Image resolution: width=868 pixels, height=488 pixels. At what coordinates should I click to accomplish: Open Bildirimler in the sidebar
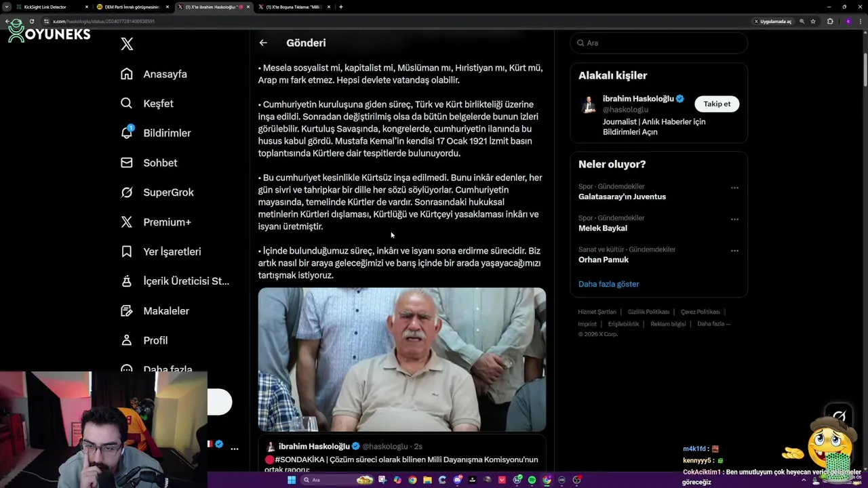point(167,133)
